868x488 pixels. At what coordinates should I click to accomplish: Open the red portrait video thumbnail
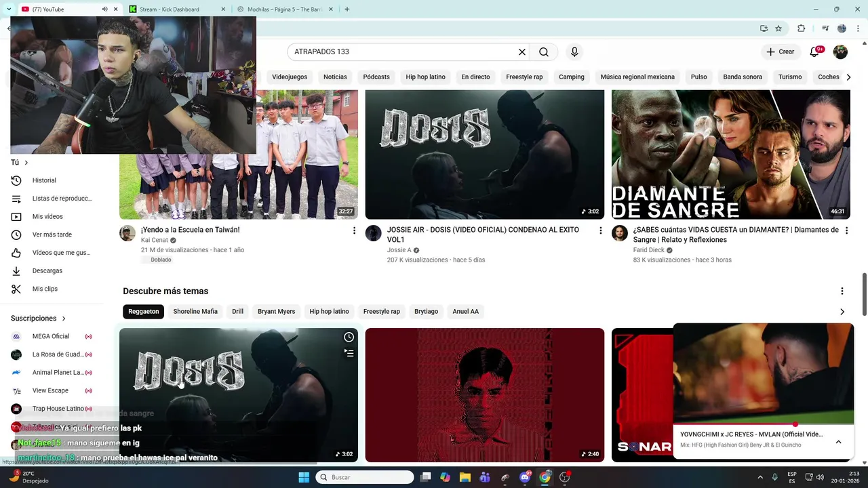coord(485,395)
